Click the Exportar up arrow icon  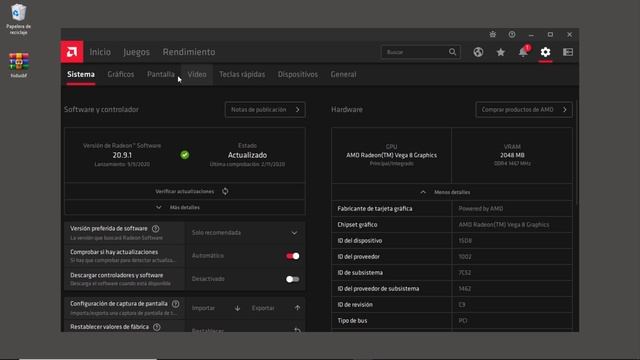tap(298, 308)
